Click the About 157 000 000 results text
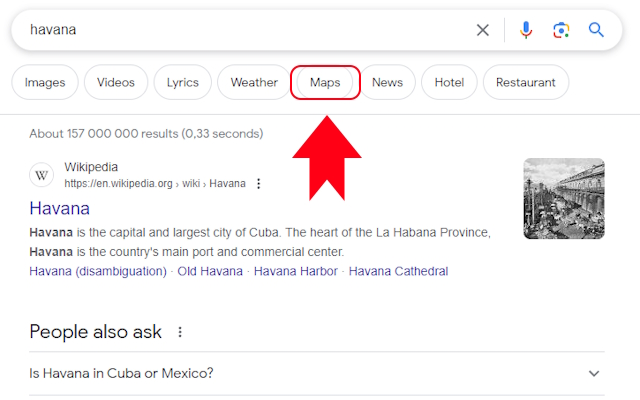Viewport: 640px width, 400px height. (x=146, y=133)
